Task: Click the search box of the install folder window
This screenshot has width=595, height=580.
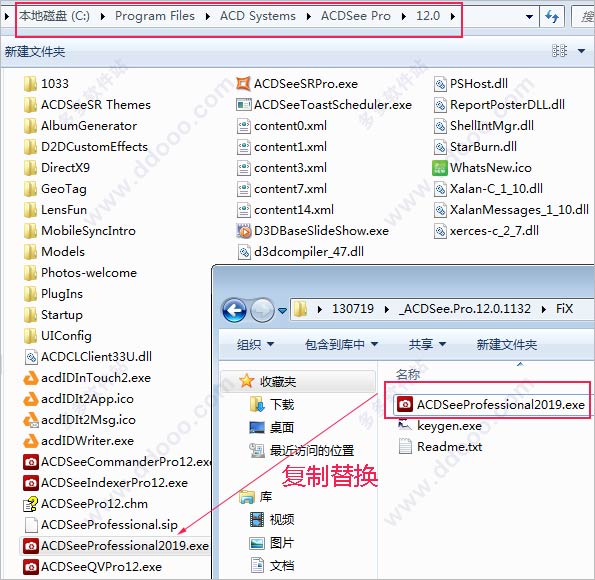Action: [584, 16]
